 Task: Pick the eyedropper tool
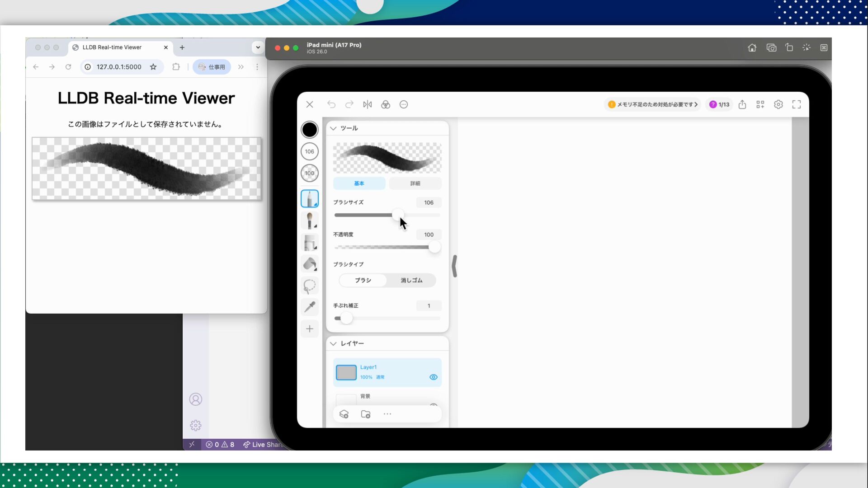[x=310, y=307]
